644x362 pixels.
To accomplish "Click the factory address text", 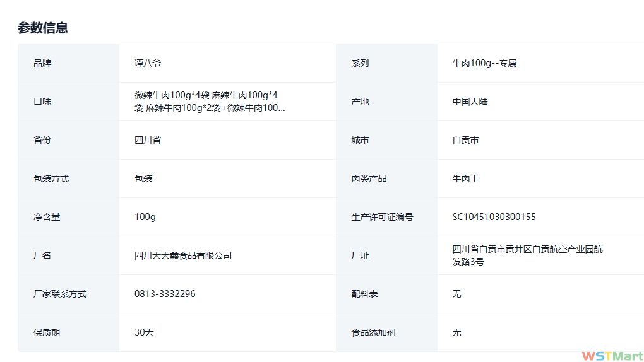I will tap(527, 255).
